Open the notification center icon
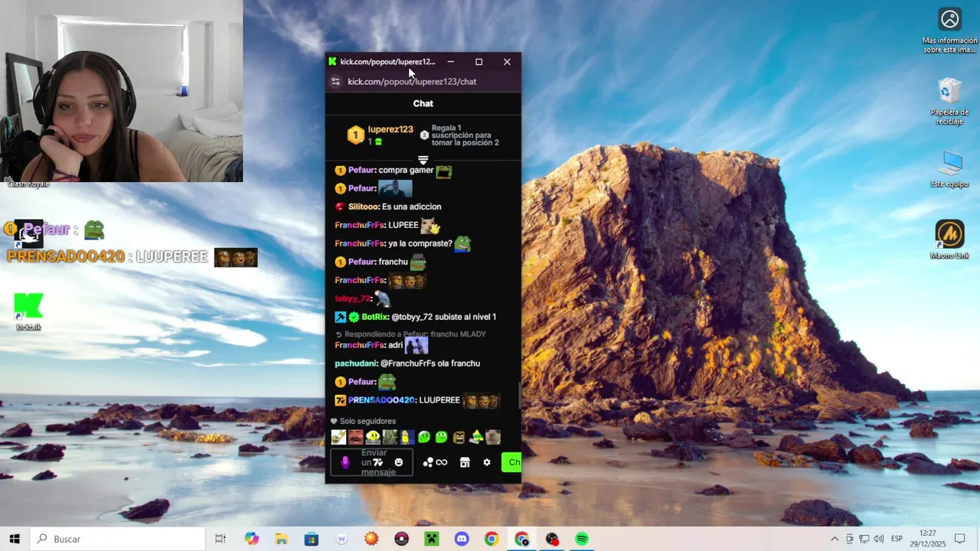The image size is (980, 551). point(959,539)
